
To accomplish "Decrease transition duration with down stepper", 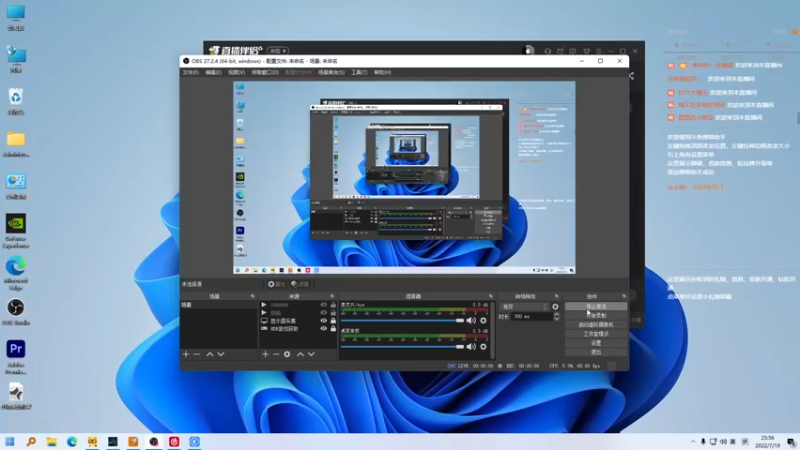I will tap(556, 319).
